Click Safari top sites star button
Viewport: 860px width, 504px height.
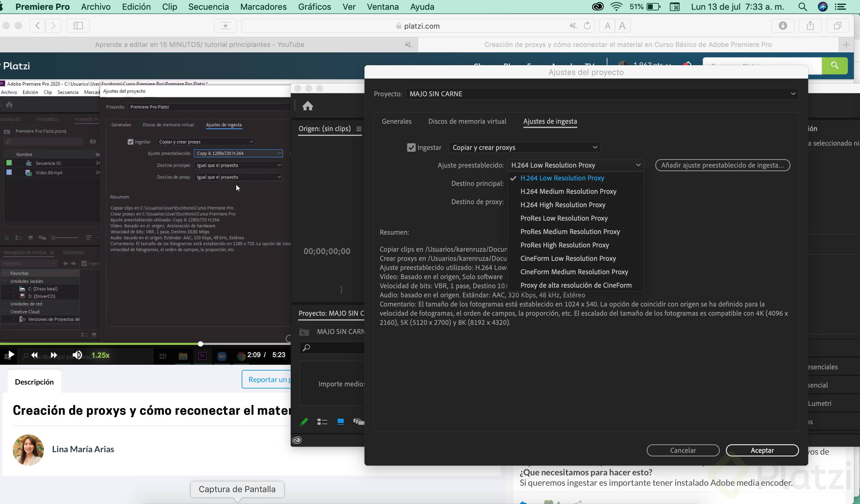(225, 26)
